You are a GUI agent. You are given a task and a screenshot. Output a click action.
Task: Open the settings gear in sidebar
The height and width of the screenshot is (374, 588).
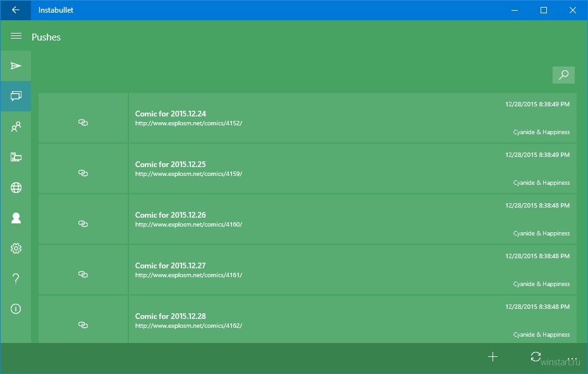(x=16, y=248)
